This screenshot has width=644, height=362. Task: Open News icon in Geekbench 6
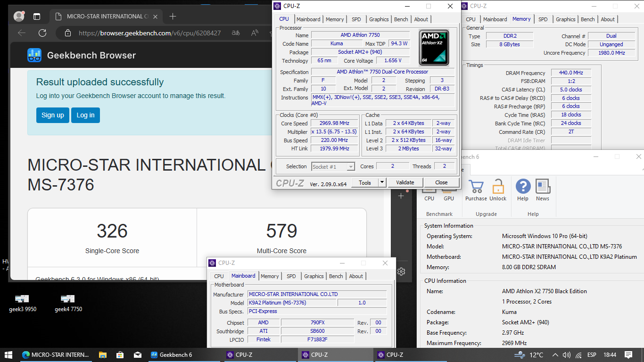pyautogui.click(x=543, y=187)
